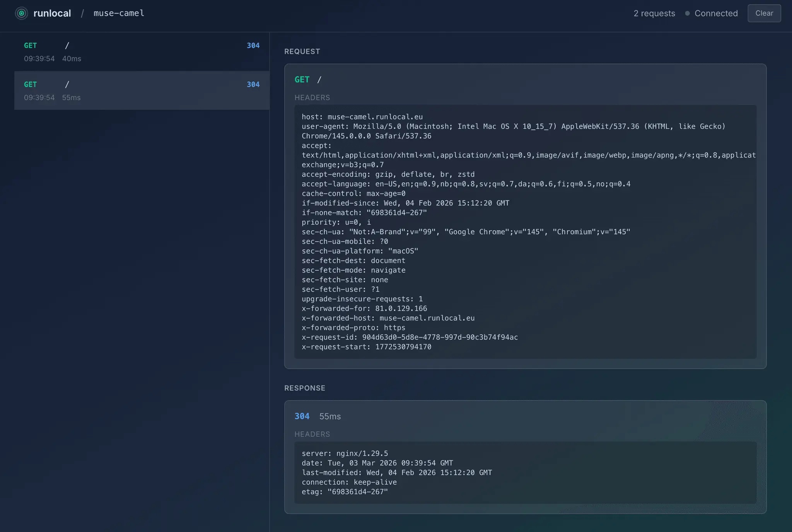
Task: Select the muse-camel tunnel name
Action: [119, 13]
